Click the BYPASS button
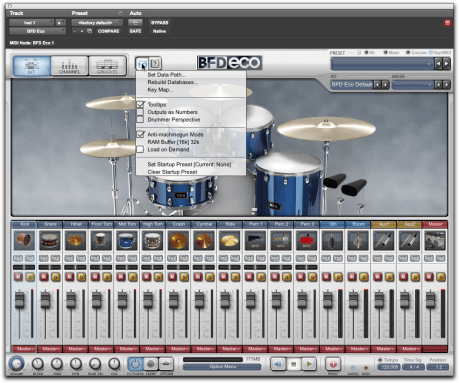Image resolution: width=459 pixels, height=383 pixels. click(x=160, y=23)
